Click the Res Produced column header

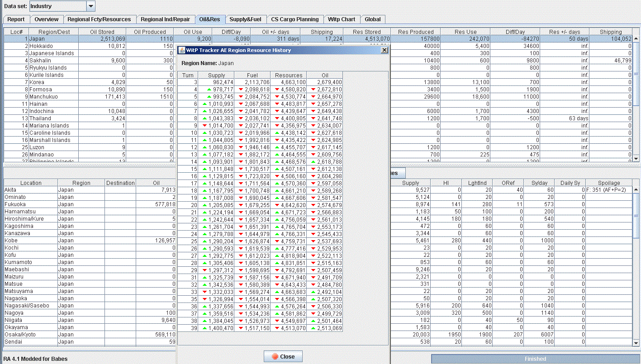416,32
